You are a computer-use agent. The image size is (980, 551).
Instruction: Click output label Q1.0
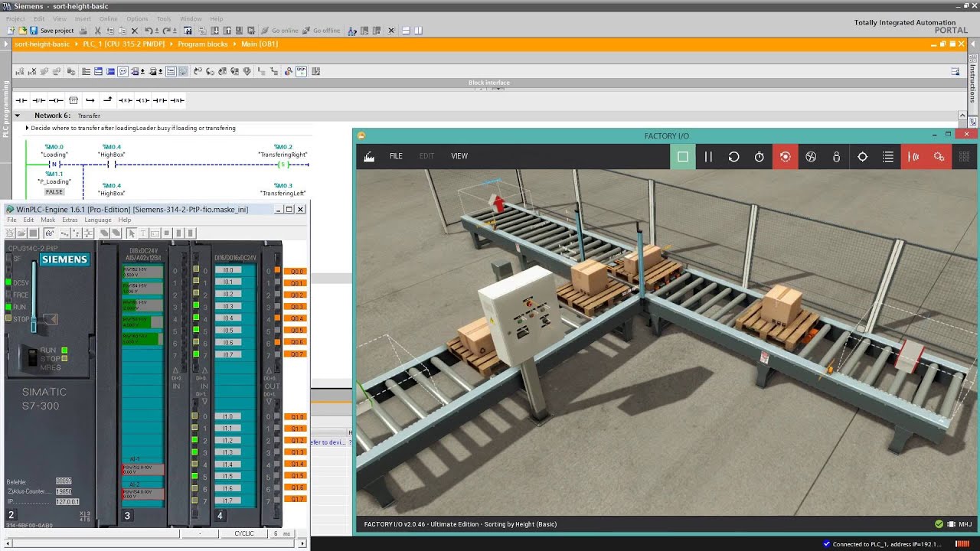295,417
